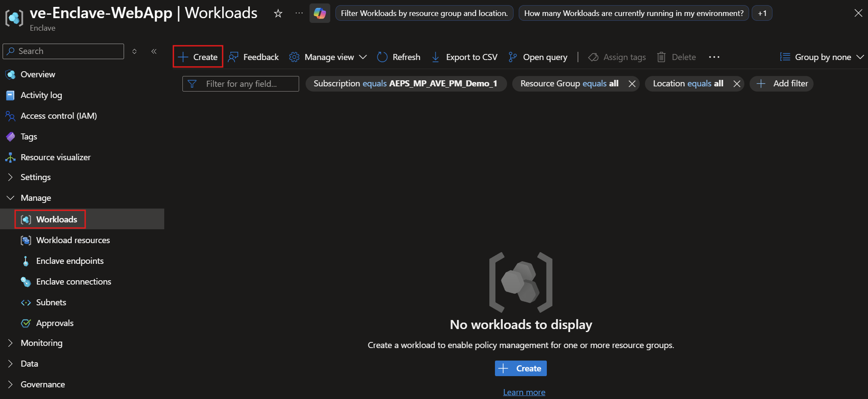Open the Tags page
This screenshot has width=868, height=399.
tap(29, 136)
